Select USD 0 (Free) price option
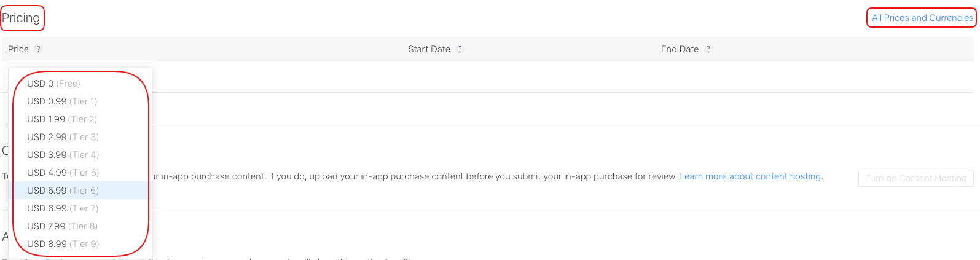 (x=53, y=84)
